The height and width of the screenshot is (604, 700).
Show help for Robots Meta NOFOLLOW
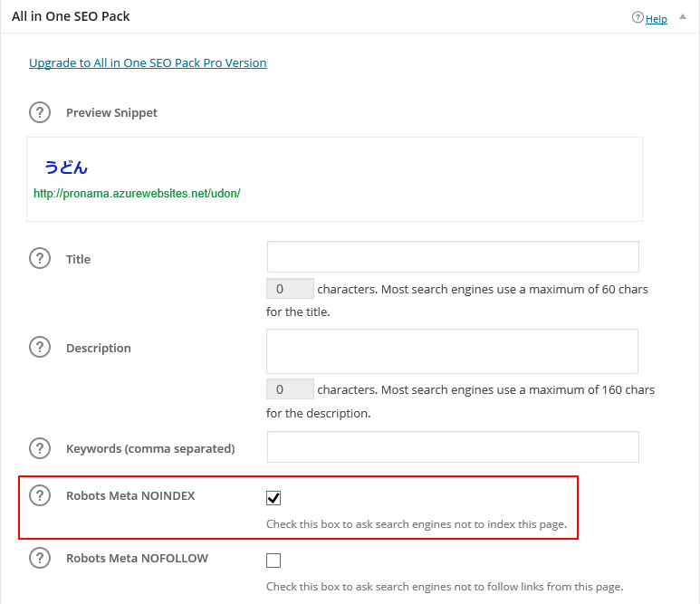[x=40, y=558]
